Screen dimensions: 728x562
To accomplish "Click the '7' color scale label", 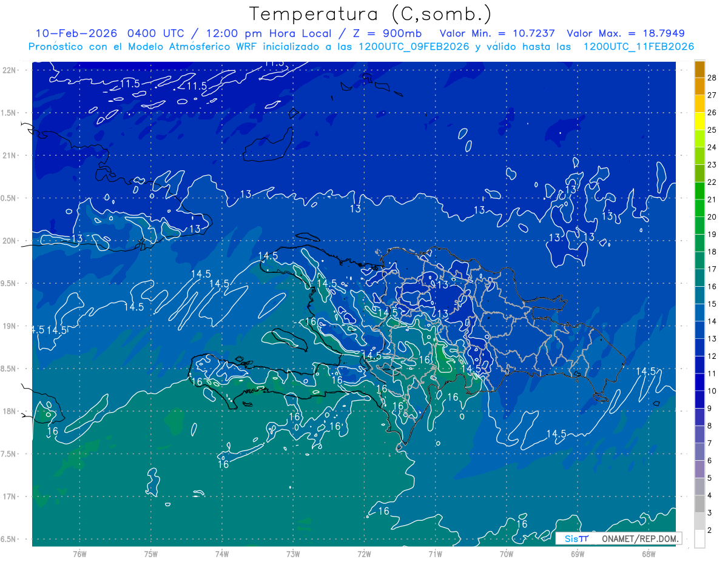I will 710,443.
